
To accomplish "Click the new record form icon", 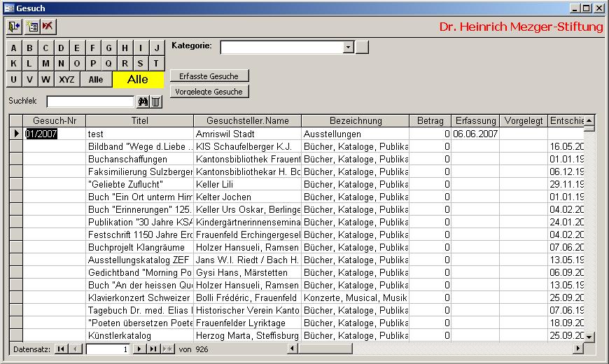I will tap(31, 27).
